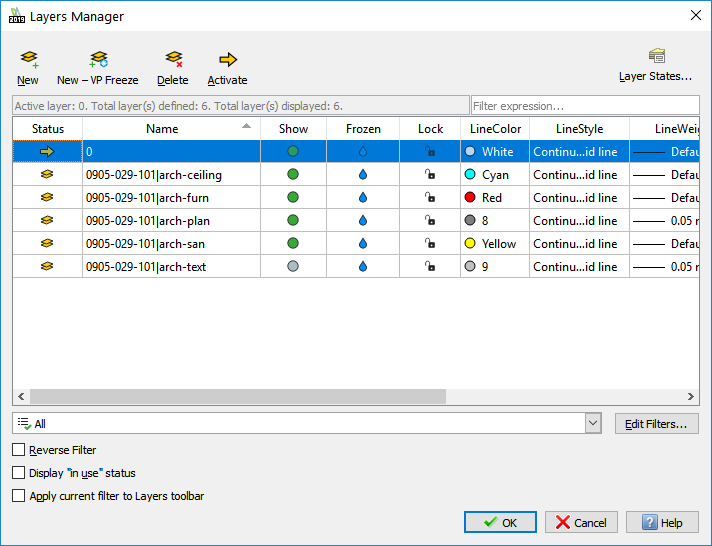Lock the arch-text layer

tap(430, 266)
